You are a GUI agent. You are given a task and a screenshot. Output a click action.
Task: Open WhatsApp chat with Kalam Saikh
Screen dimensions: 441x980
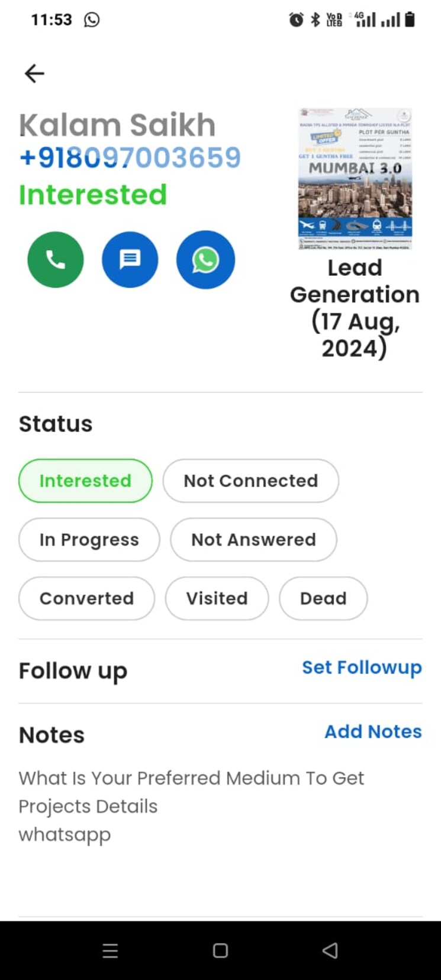(x=205, y=260)
